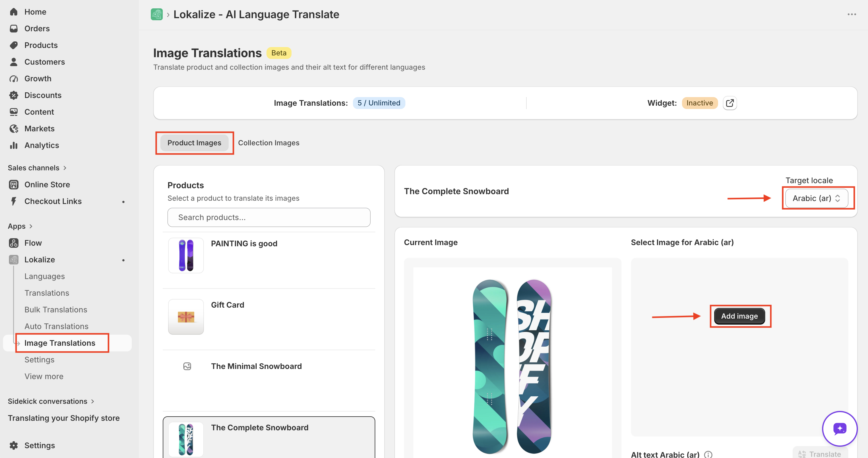Click the Add image button
The height and width of the screenshot is (458, 868).
coord(739,316)
